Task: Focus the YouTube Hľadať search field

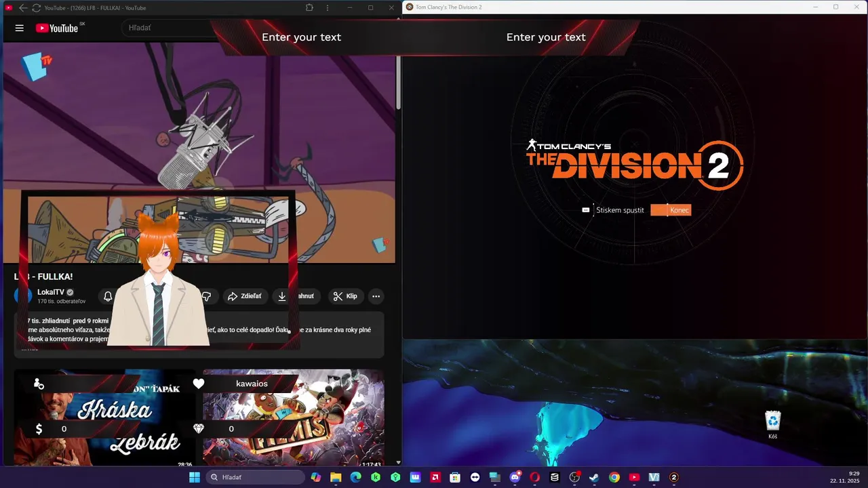Action: pos(170,28)
